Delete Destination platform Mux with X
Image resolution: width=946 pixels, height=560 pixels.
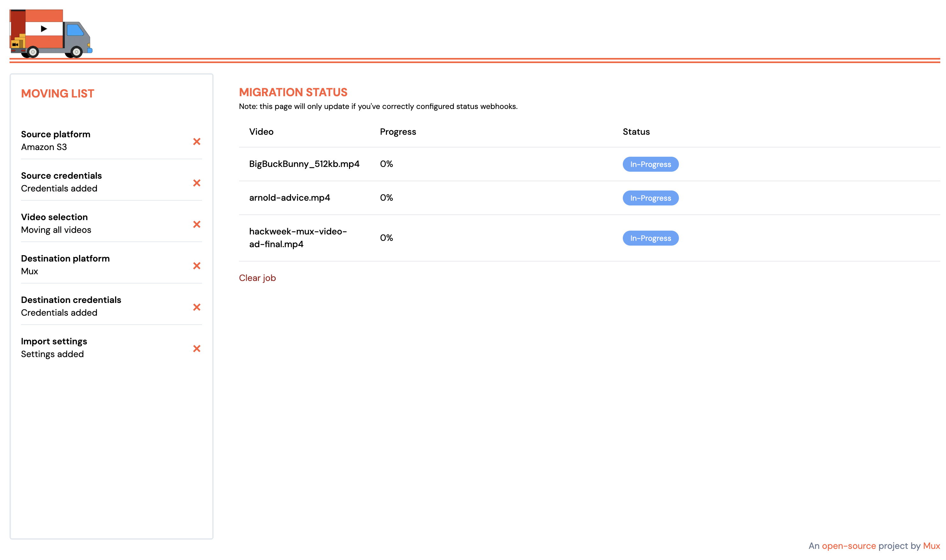197,266
